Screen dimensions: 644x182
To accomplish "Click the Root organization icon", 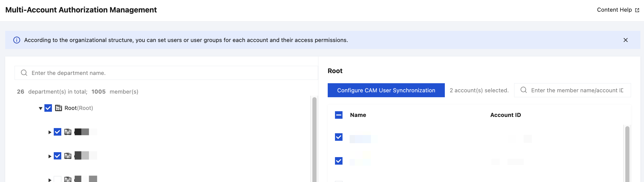I will (58, 108).
